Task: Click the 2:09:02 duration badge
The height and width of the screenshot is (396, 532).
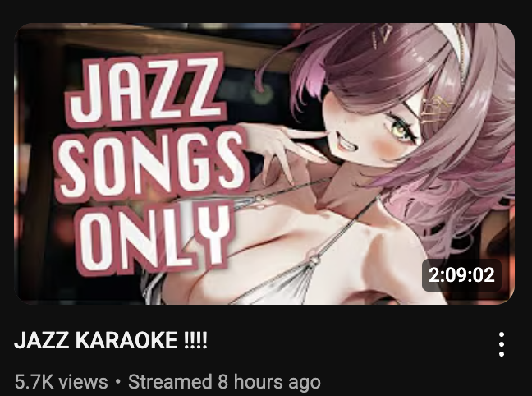Action: (x=461, y=274)
